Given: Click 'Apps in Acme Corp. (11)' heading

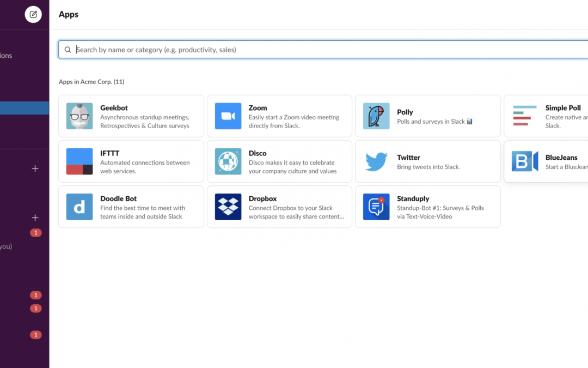Looking at the screenshot, I should [91, 82].
